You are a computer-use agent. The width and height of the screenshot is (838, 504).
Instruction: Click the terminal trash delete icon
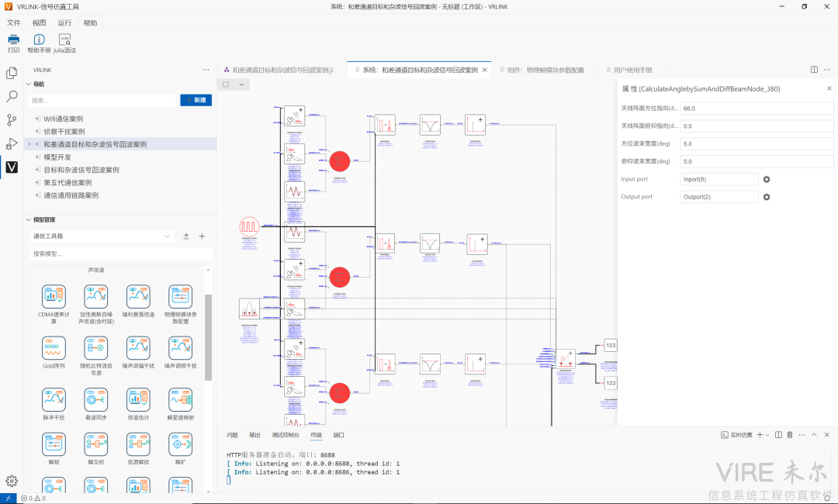[x=790, y=434]
